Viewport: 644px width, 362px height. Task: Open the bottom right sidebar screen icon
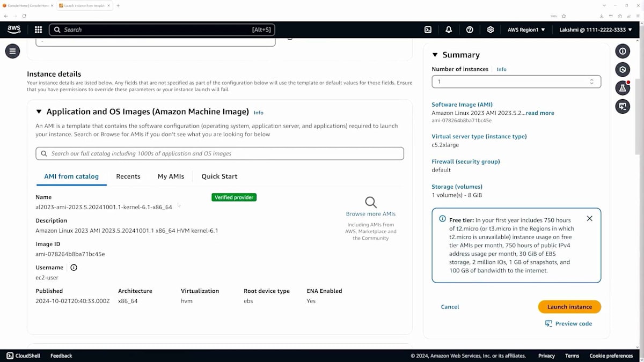[x=623, y=106]
